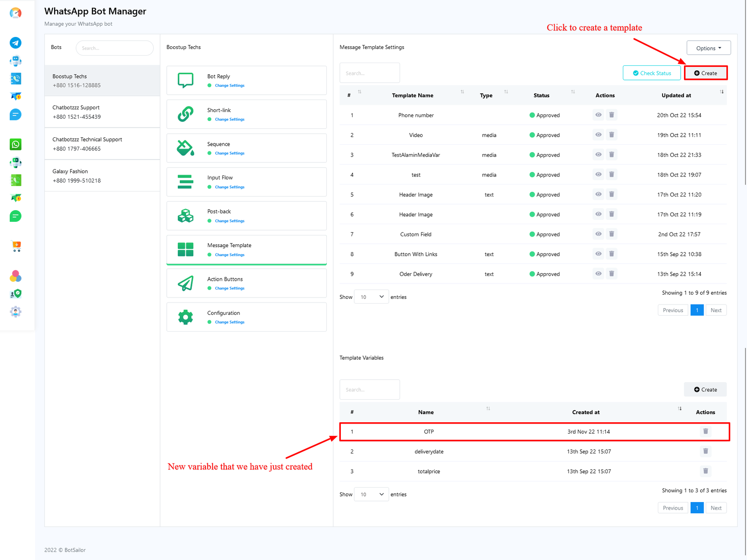Open the gear user settings icon
This screenshot has height=560, width=747.
[x=16, y=312]
